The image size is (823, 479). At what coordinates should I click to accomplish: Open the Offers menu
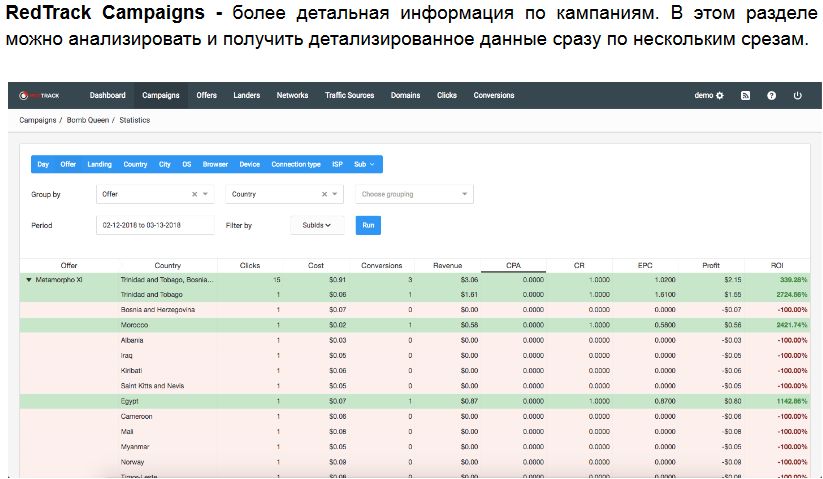tap(207, 95)
